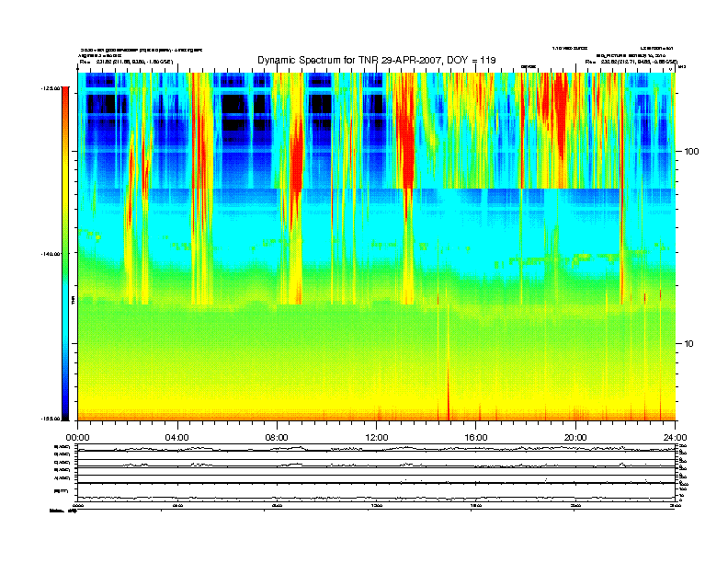Click the "20:00" time axis label
This screenshot has width=728, height=563.
[x=575, y=438]
